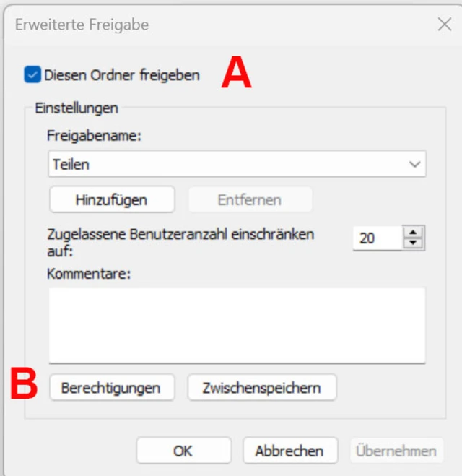Open the Berechtigungen dialog
Image resolution: width=462 pixels, height=476 pixels.
coord(110,388)
